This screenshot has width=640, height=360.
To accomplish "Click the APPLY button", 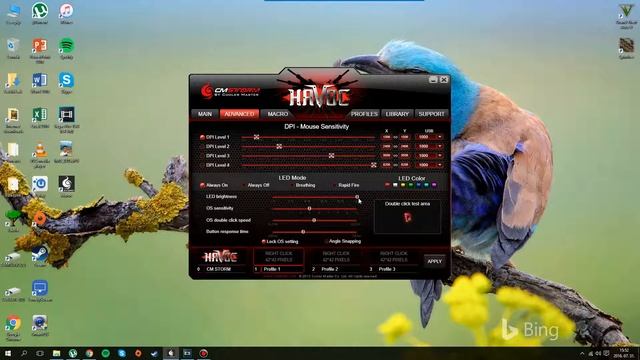I will [435, 261].
